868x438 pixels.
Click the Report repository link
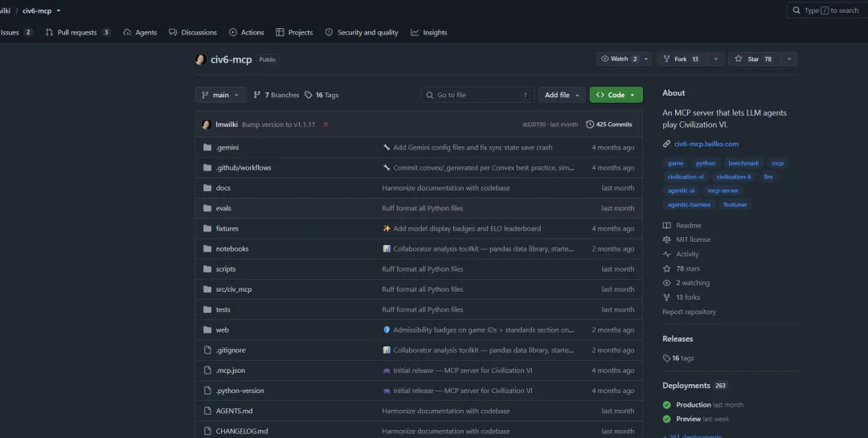point(689,312)
